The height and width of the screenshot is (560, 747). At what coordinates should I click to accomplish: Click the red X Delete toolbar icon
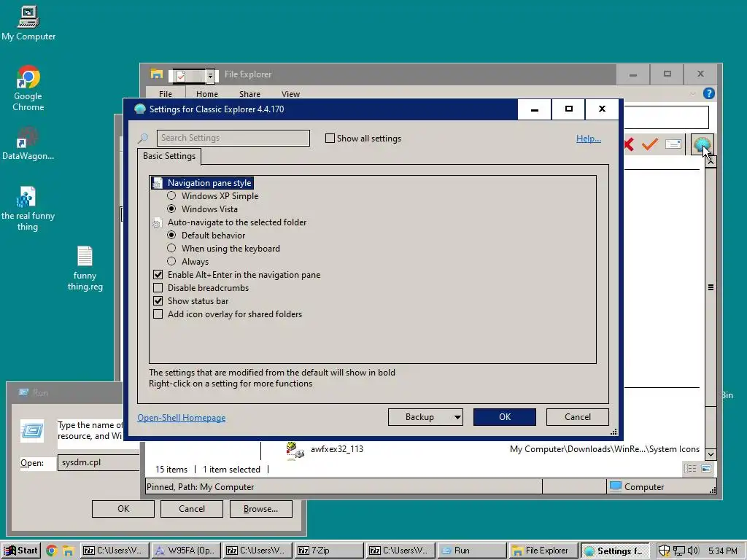(629, 144)
